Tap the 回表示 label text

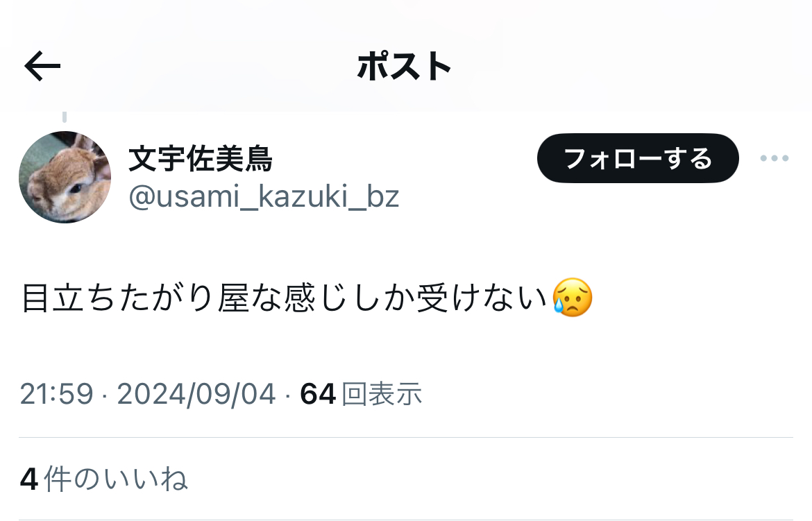pos(382,394)
